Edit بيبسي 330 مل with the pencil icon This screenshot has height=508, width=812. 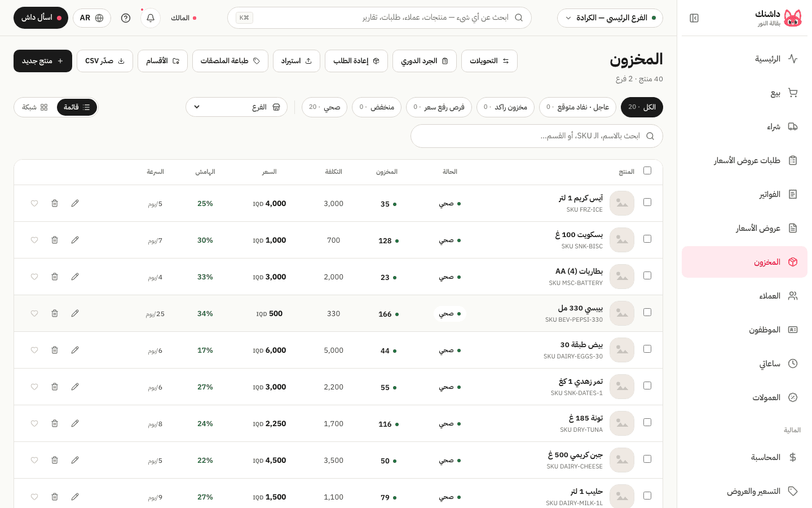click(x=75, y=313)
